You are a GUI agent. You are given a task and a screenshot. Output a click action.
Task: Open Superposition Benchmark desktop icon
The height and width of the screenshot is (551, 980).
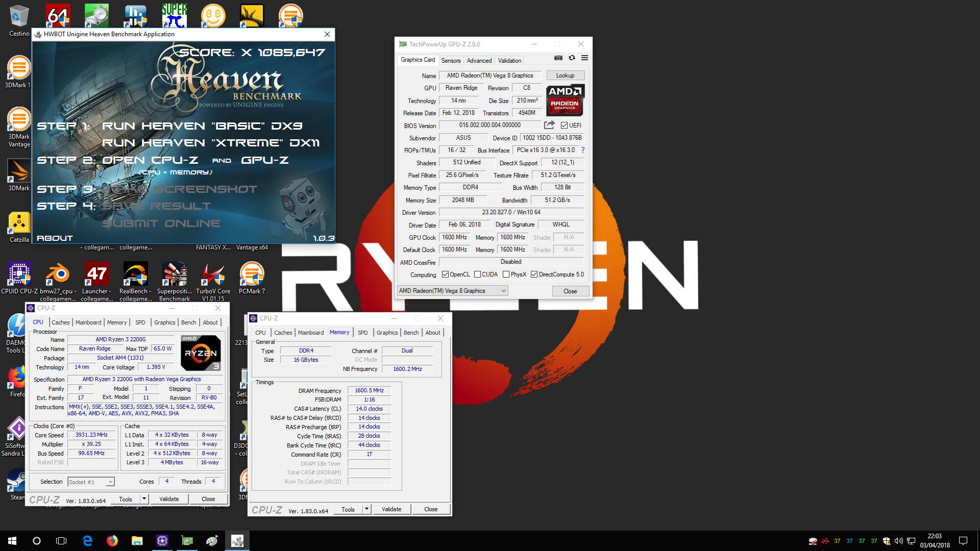[x=175, y=281]
